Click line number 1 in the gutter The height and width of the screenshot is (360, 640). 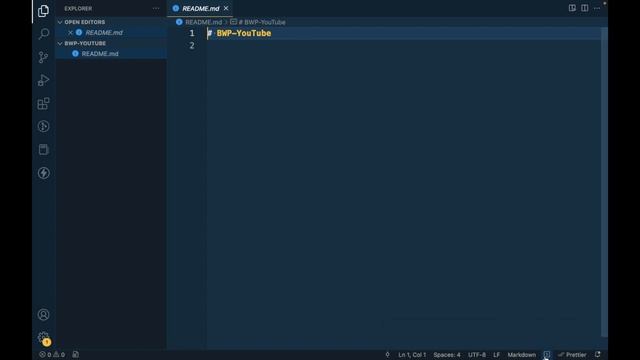click(x=192, y=33)
